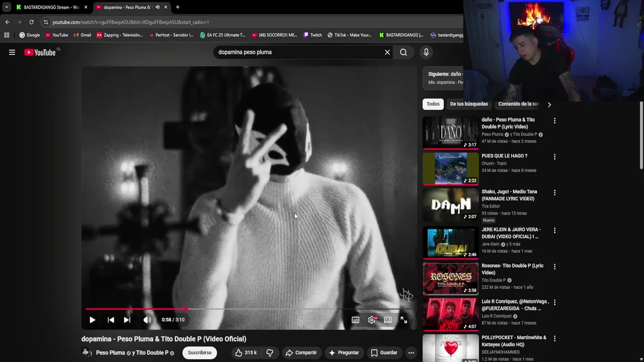Image resolution: width=644 pixels, height=362 pixels.
Task: Open the daño lyric video thumbnail
Action: click(450, 132)
